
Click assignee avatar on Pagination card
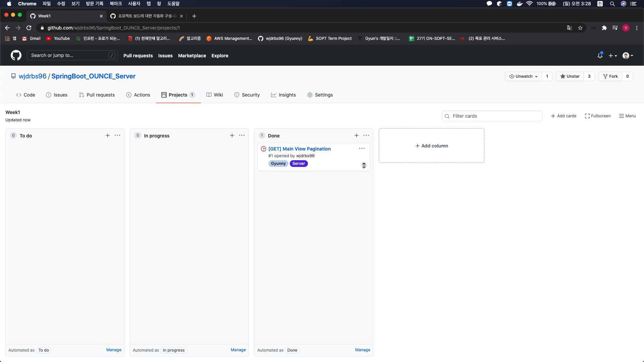(364, 165)
